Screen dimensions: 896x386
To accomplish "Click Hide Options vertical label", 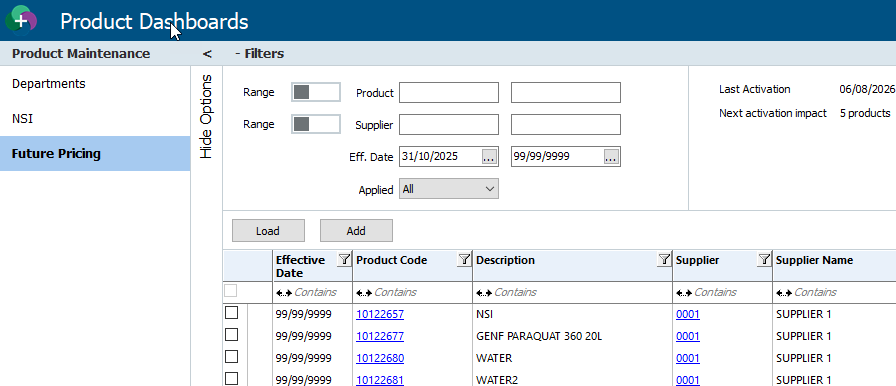I will coord(206,116).
